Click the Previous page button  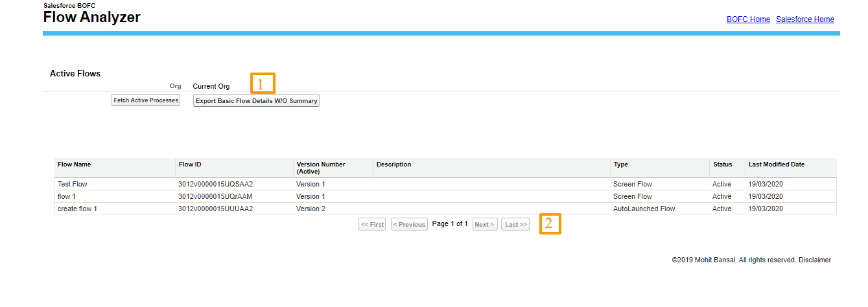[409, 224]
